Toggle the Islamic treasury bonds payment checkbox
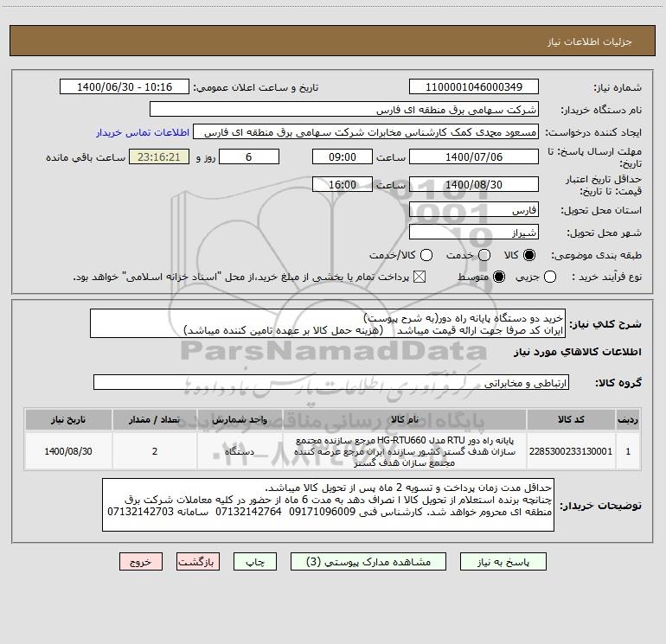This screenshot has height=644, width=666. coord(419,277)
